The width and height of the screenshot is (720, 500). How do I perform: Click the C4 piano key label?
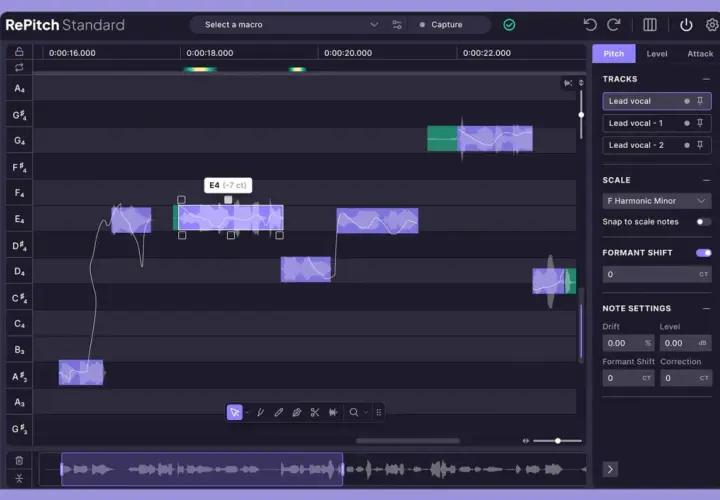pos(19,324)
